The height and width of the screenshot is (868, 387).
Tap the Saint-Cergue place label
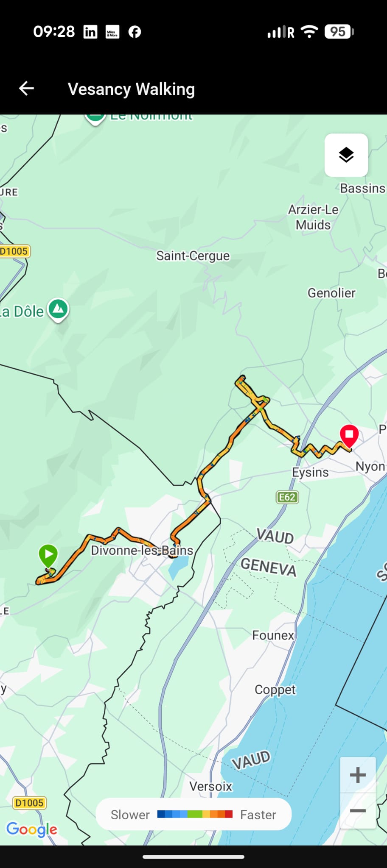click(x=193, y=256)
